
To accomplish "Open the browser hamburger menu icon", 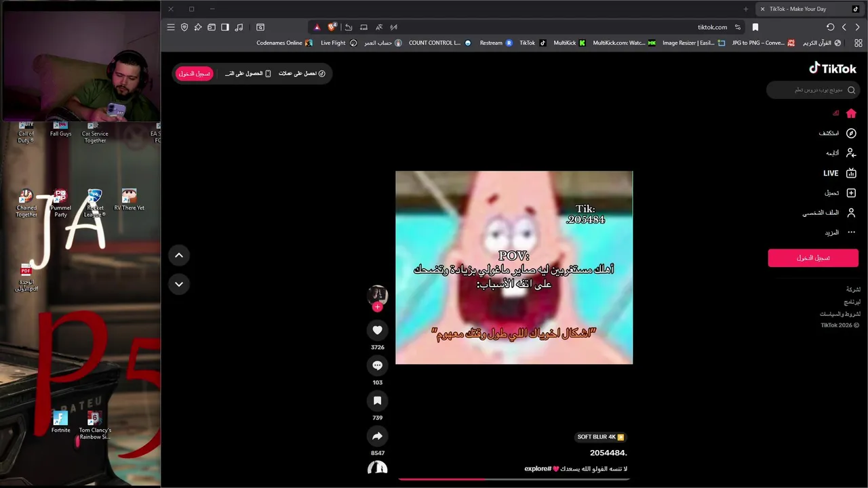I will [171, 27].
